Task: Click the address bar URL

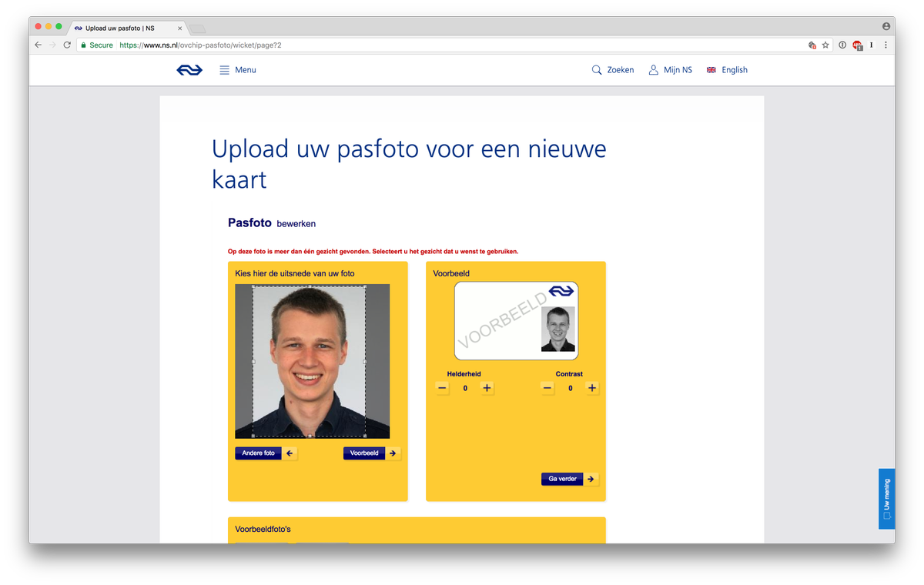Action: click(200, 45)
